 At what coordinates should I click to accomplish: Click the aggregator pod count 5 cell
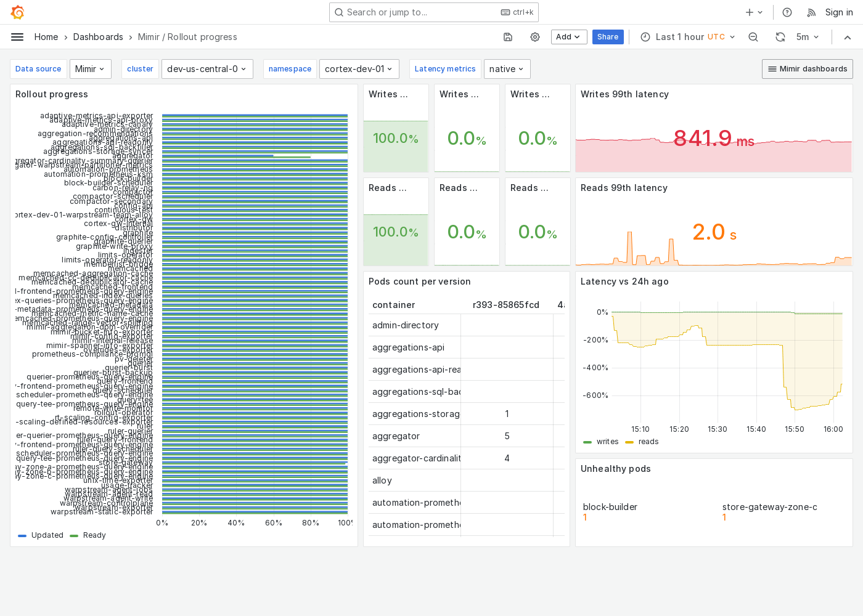507,436
